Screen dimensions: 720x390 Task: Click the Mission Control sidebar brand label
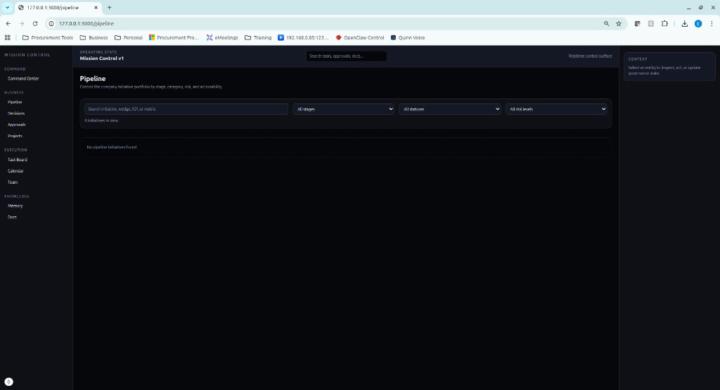27,55
